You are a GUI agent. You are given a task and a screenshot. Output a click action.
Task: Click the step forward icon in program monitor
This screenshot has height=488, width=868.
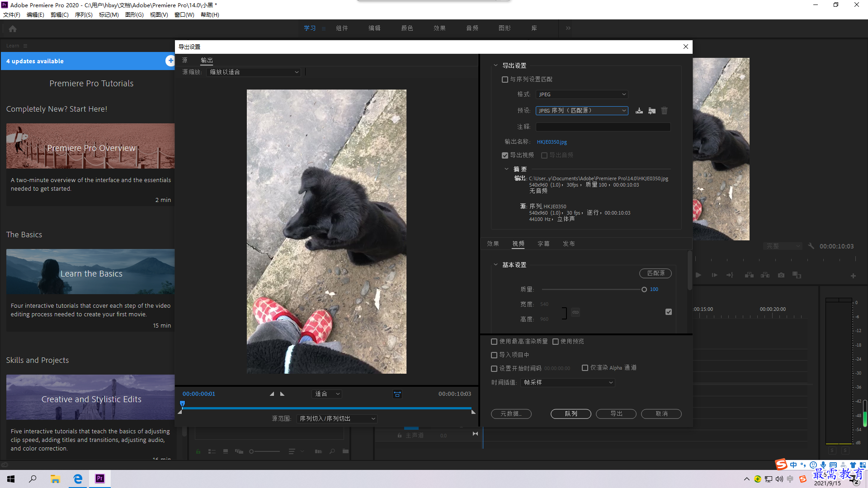[x=714, y=275]
